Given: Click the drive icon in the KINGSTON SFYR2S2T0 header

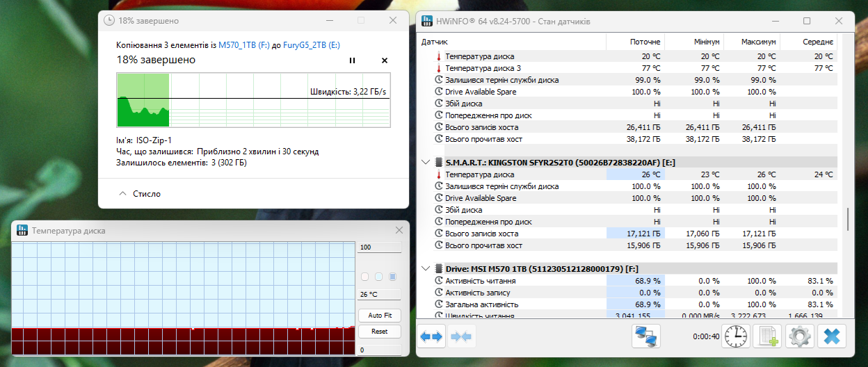Looking at the screenshot, I should (439, 162).
